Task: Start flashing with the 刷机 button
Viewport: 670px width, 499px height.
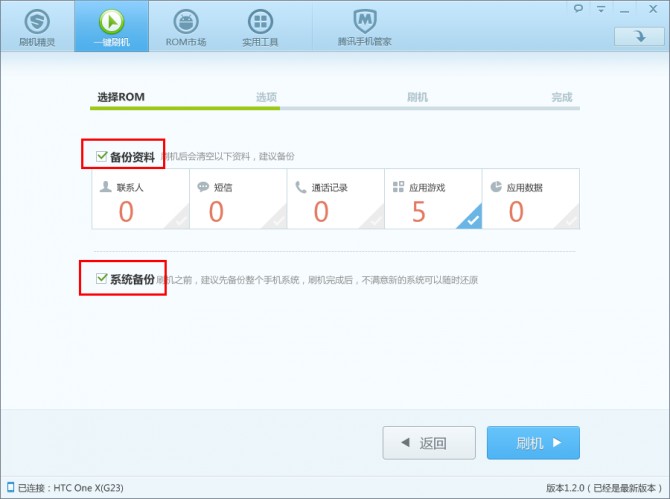Action: pyautogui.click(x=533, y=443)
